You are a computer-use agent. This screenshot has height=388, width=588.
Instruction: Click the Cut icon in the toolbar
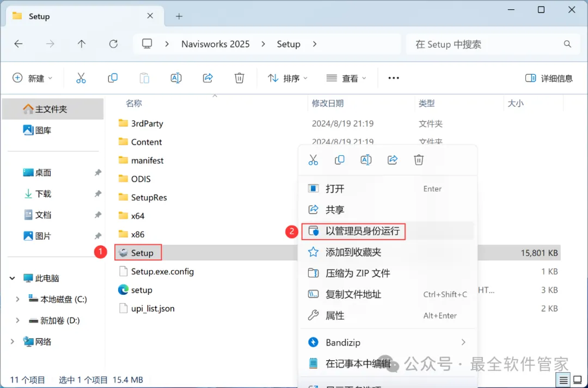pos(81,78)
